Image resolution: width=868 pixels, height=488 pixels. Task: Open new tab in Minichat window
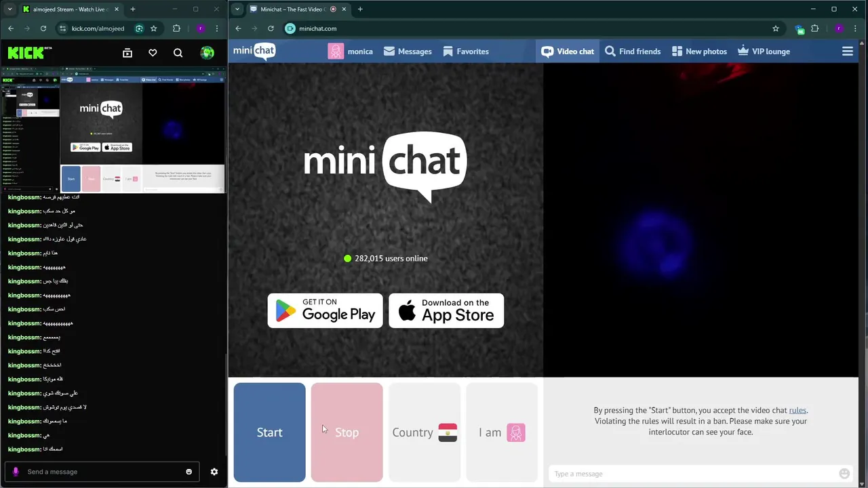359,9
